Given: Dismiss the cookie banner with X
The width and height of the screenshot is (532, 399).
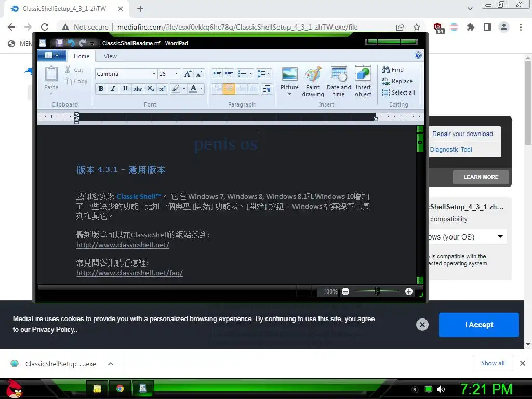Looking at the screenshot, I should click(x=422, y=325).
